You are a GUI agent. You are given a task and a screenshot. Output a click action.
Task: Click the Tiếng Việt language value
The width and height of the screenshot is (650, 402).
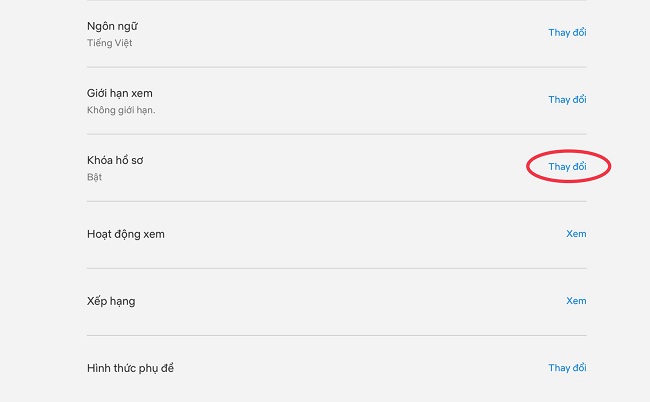108,43
